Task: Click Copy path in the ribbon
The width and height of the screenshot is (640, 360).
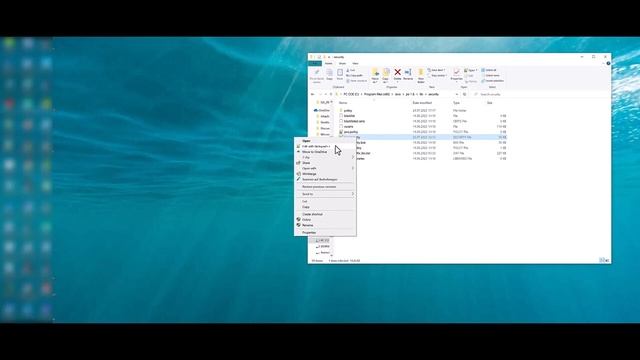Action: pos(354,76)
